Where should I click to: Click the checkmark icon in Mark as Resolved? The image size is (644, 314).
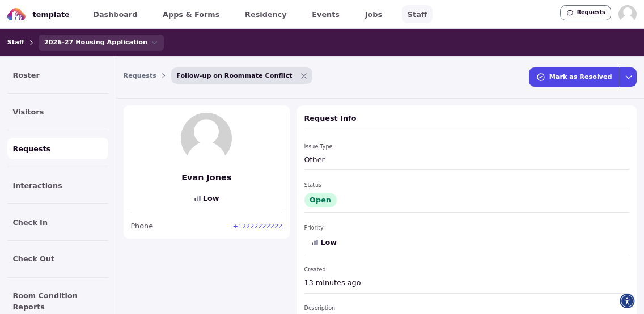pyautogui.click(x=540, y=77)
